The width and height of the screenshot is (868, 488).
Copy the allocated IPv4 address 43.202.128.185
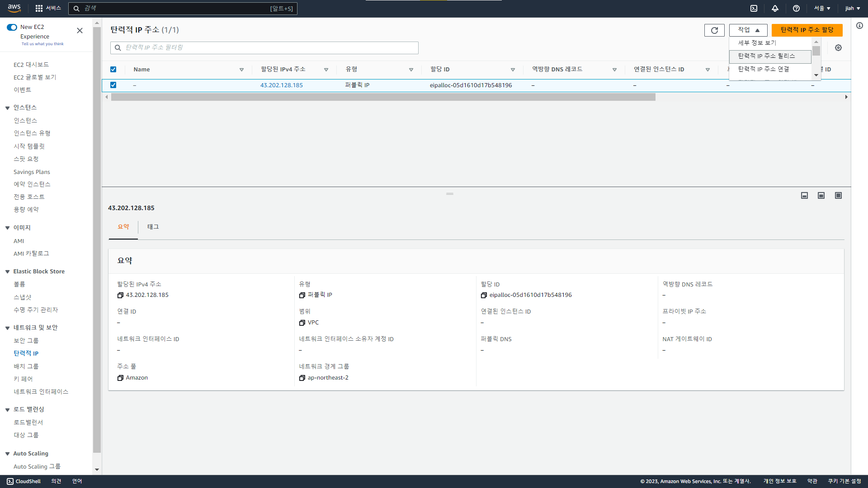click(x=120, y=295)
